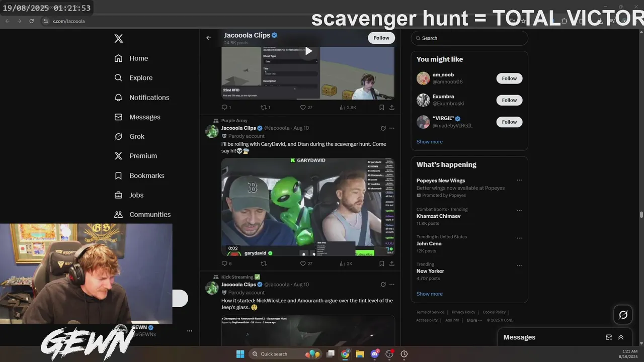Image resolution: width=644 pixels, height=362 pixels.
Task: Open the Ads info footer link
Action: (452, 320)
